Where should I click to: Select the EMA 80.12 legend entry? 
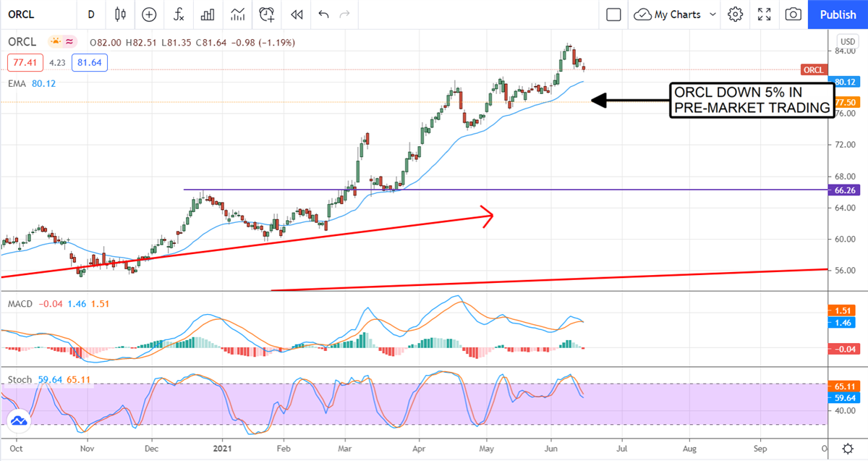(x=32, y=83)
